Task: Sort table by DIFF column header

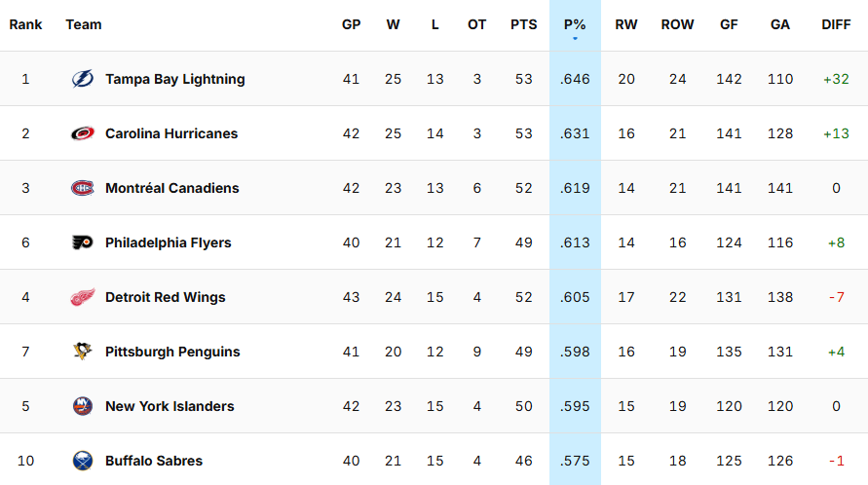Action: pos(836,25)
